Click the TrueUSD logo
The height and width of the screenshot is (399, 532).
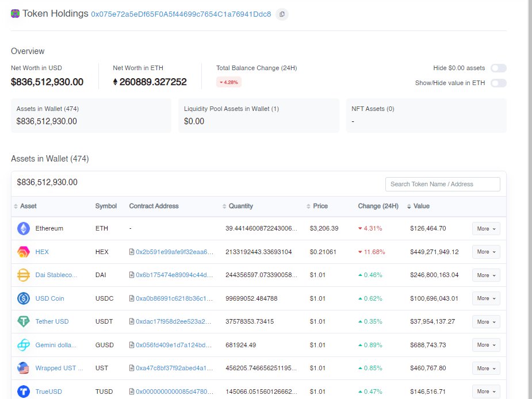pyautogui.click(x=24, y=392)
